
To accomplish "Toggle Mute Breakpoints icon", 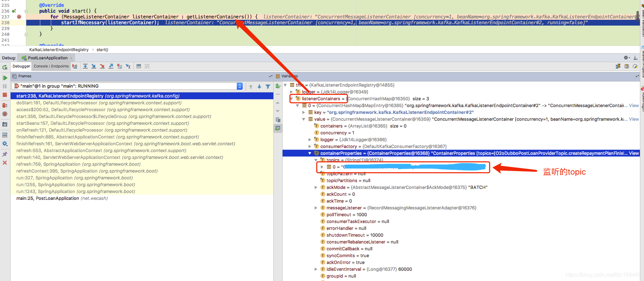I will click(x=5, y=114).
